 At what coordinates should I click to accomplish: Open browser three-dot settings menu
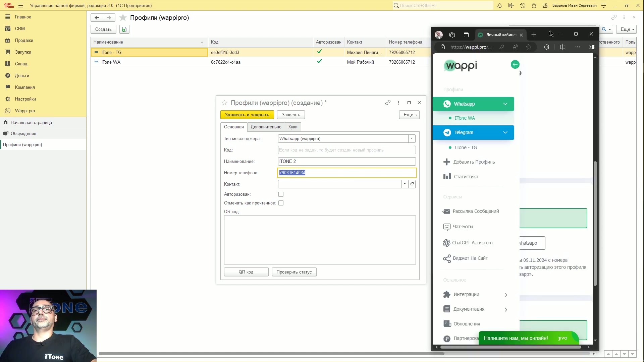pos(577,47)
